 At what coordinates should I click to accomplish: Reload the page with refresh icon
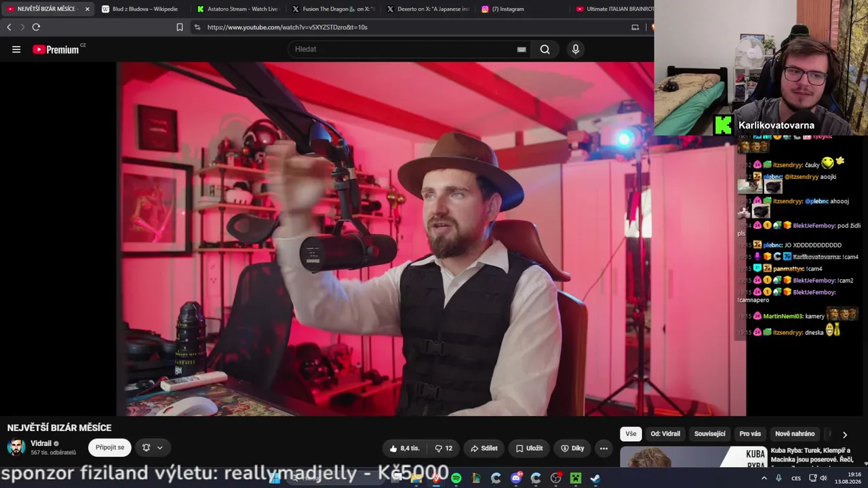click(36, 27)
